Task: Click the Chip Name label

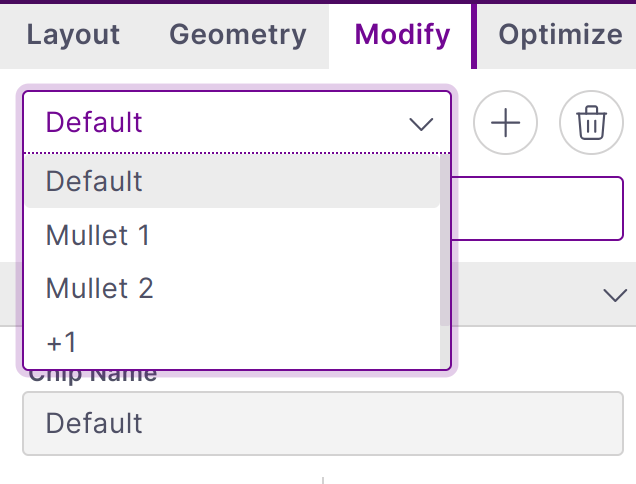Action: coord(93,376)
